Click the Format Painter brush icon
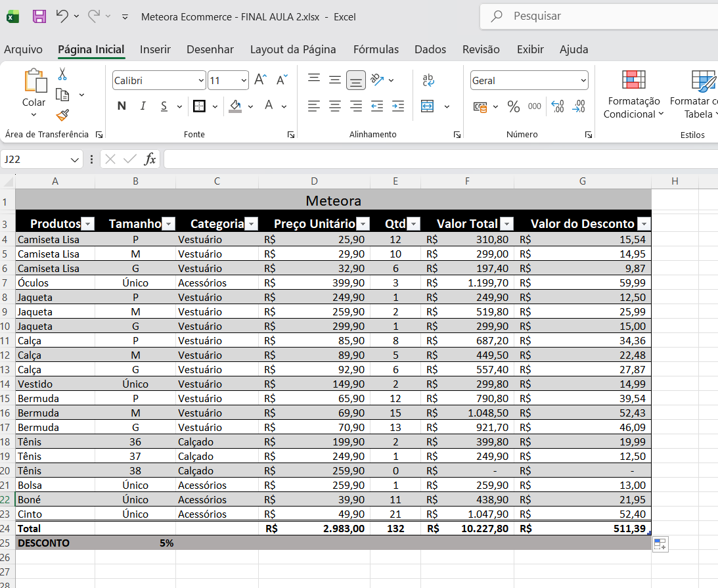This screenshot has height=588, width=718. tap(62, 116)
